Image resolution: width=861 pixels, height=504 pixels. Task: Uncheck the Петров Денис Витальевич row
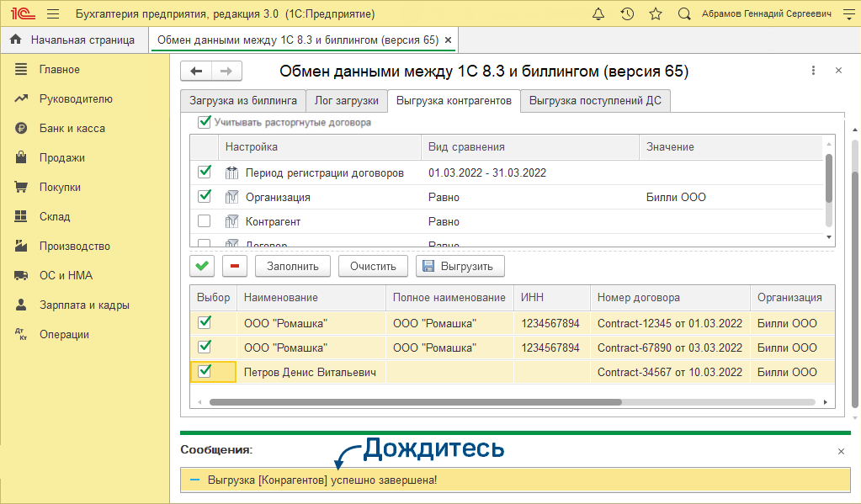click(204, 371)
